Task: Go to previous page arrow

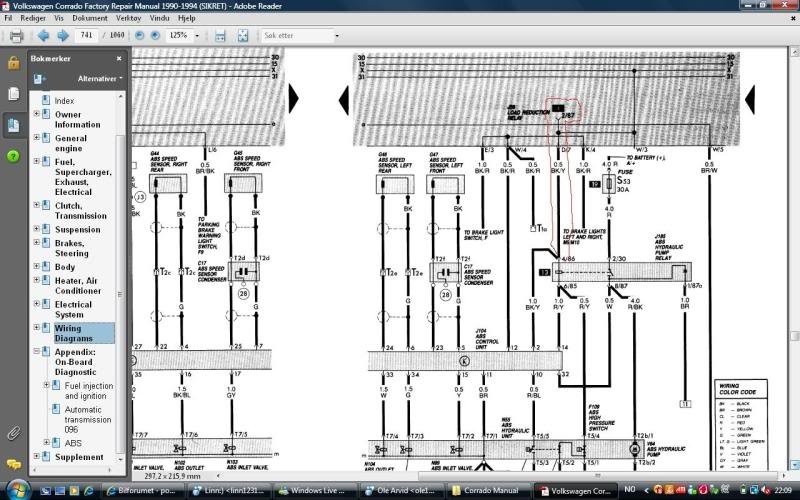Action: [x=41, y=36]
